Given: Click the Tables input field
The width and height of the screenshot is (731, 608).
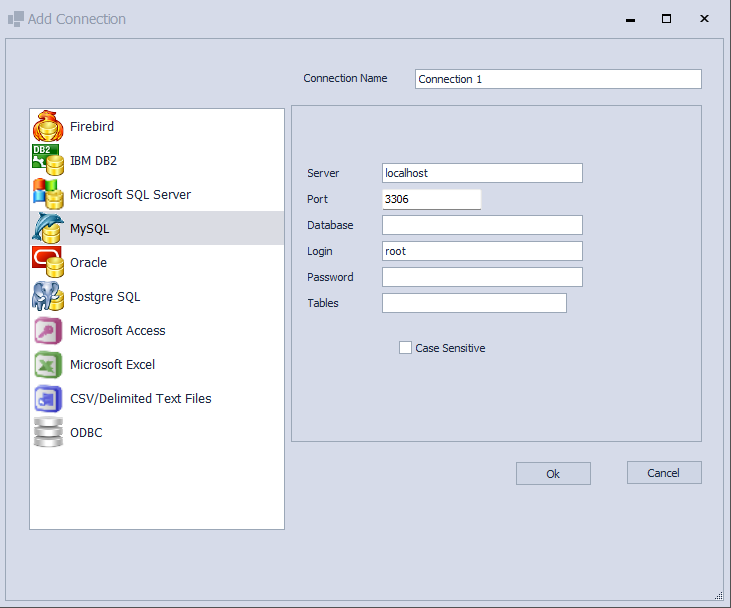Looking at the screenshot, I should (x=474, y=303).
